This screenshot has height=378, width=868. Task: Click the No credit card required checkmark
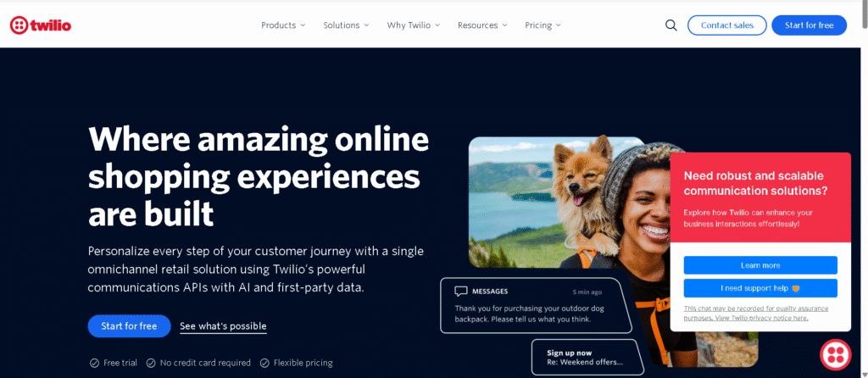[x=151, y=363]
